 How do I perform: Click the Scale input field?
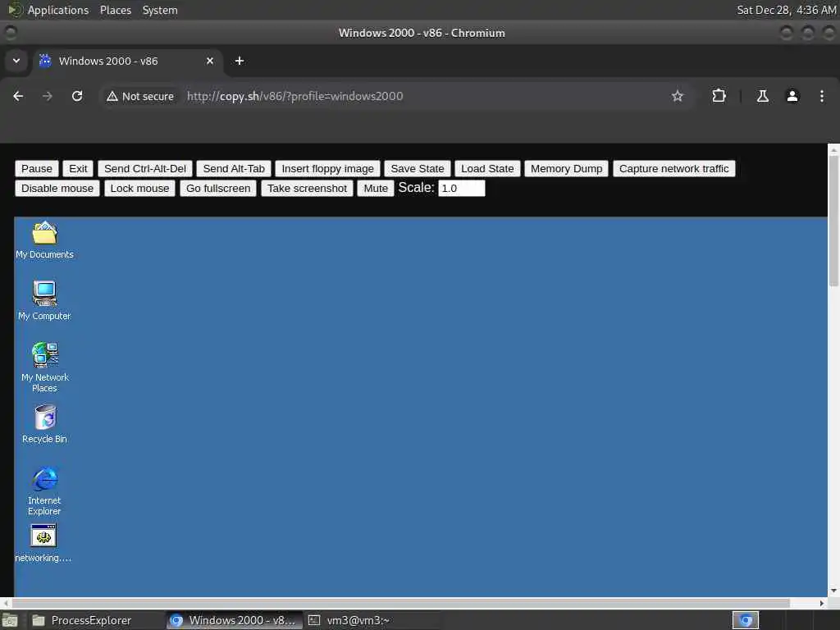[x=462, y=189]
